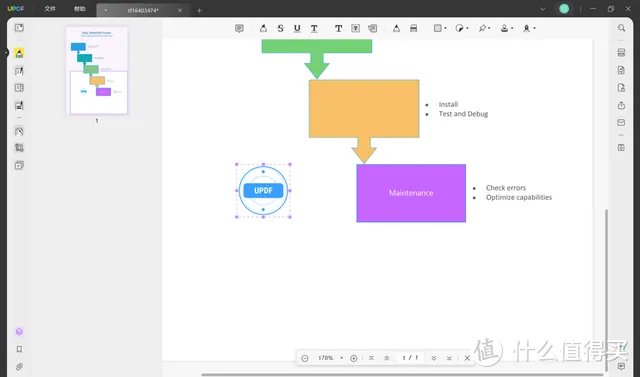Viewport: 640px width, 377px height.
Task: Zoom in with the plus button
Action: point(353,358)
